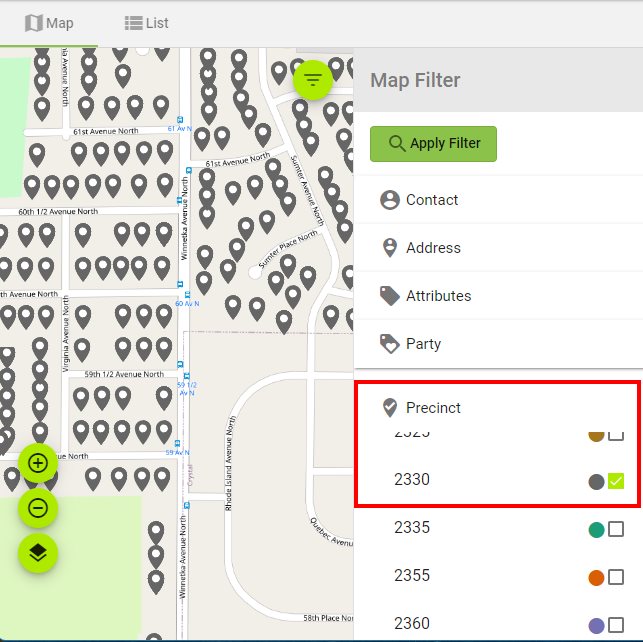Enable the precinct 2355 checkbox
Viewport: 643px width, 642px height.
[x=616, y=577]
